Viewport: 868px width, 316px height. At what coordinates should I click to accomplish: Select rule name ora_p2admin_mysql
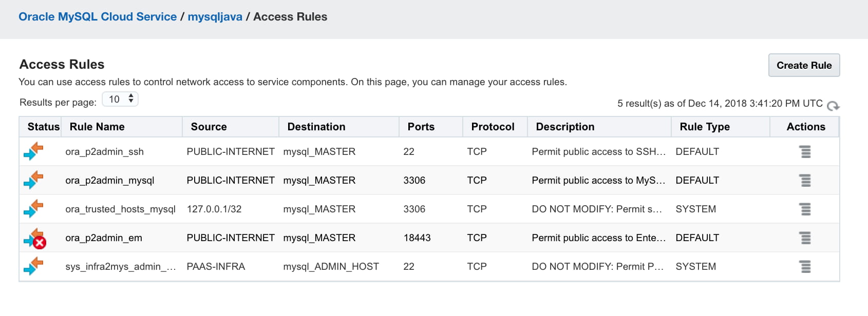(x=110, y=181)
